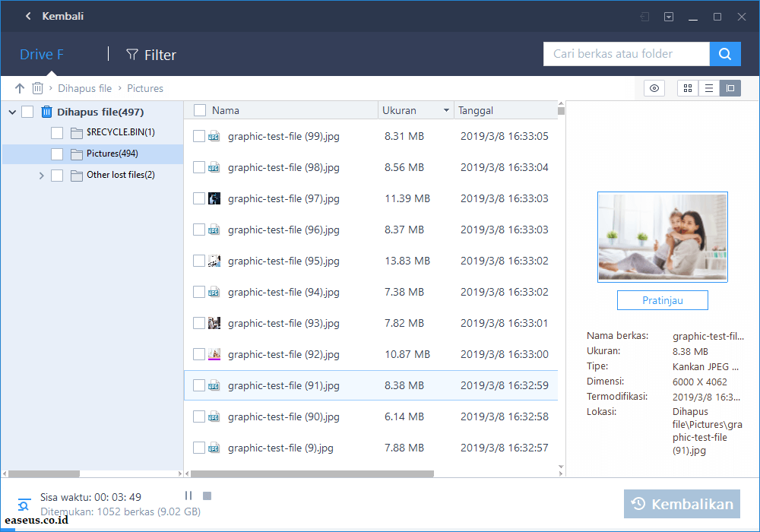This screenshot has width=760, height=532.
Task: Stop the scan with the square button
Action: (x=207, y=496)
